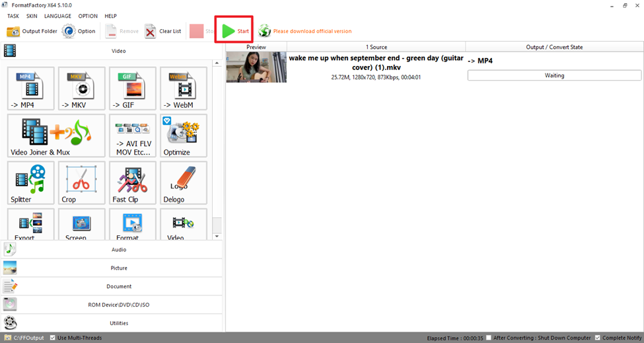644x343 pixels.
Task: Choose the -> GIF conversion icon
Action: pyautogui.click(x=133, y=89)
